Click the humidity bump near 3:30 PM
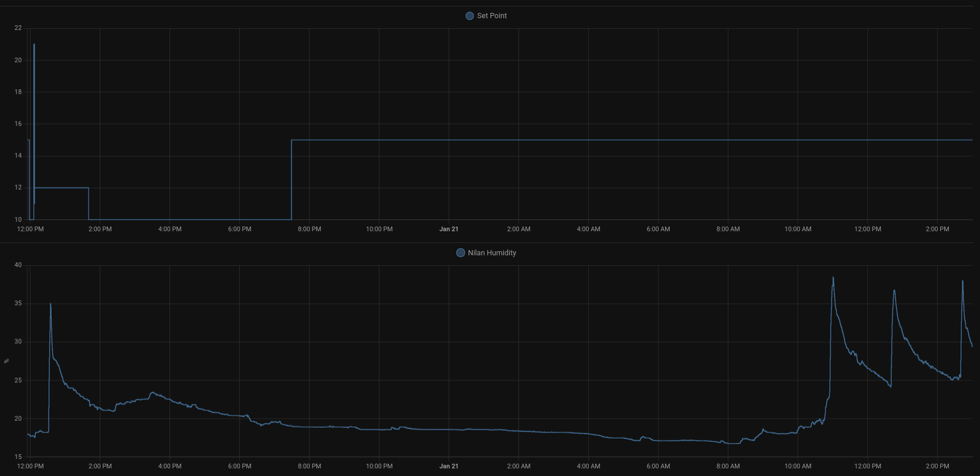The image size is (980, 476). [152, 393]
